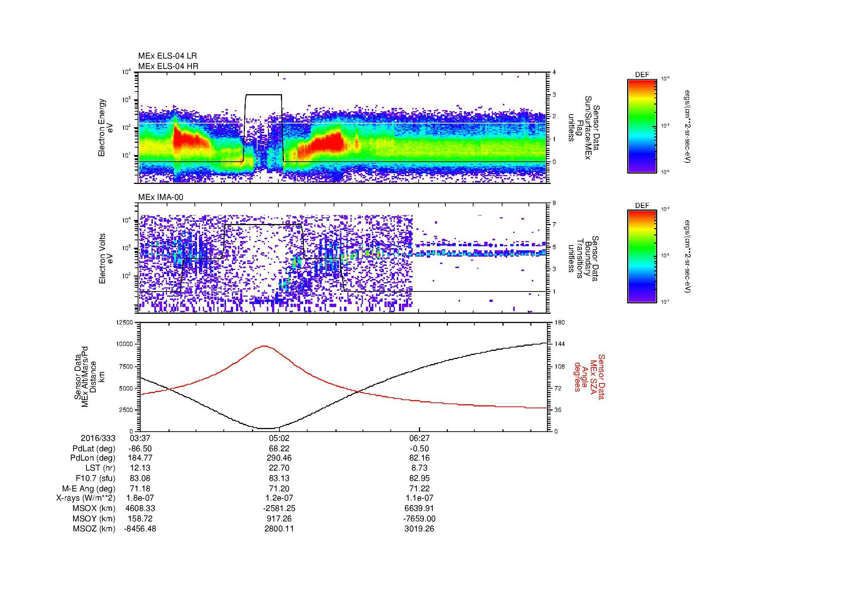Click the F10.7 value '82.95'

419,478
